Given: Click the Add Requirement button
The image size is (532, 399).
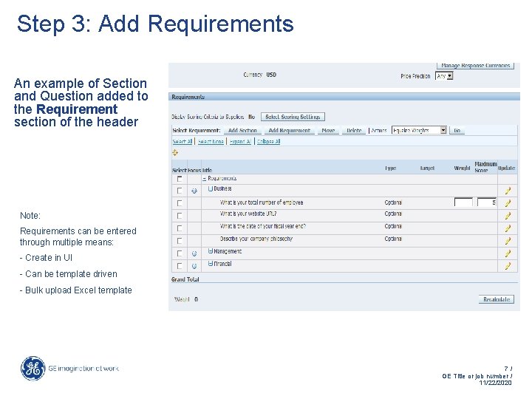Looking at the screenshot, I should pyautogui.click(x=290, y=130).
